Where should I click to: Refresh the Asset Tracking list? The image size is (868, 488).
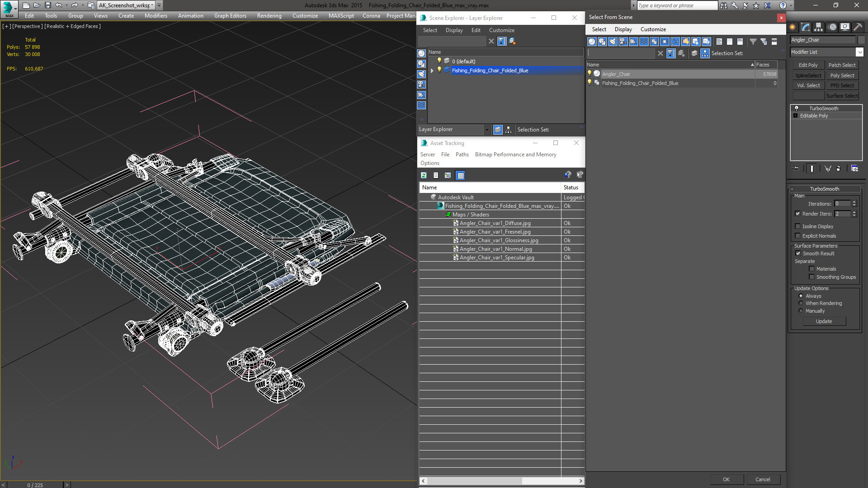[x=424, y=175]
